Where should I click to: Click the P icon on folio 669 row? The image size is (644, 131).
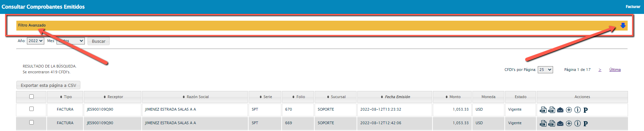tap(585, 124)
